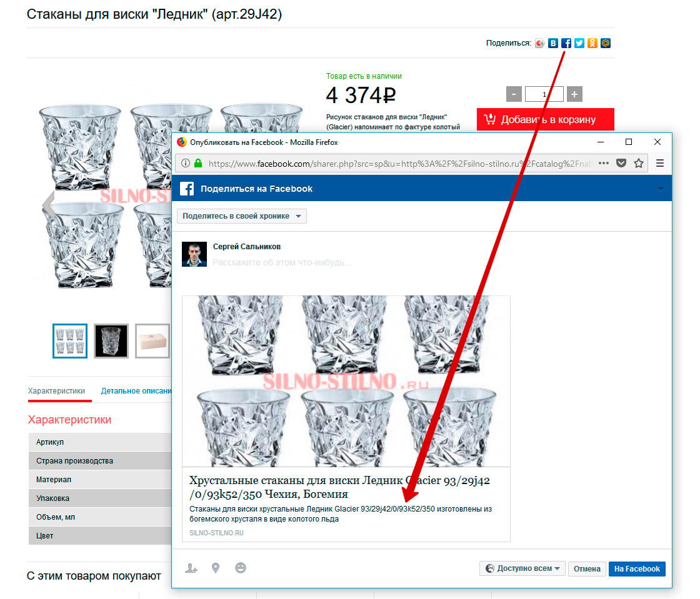The image size is (700, 599).
Task: Click the 'Упаковка' table row
Action: (x=100, y=498)
